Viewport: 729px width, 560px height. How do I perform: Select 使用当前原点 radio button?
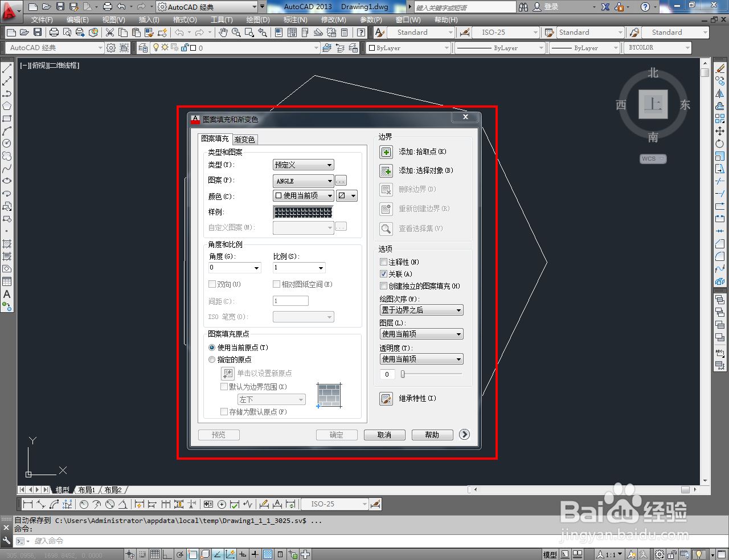(x=212, y=348)
